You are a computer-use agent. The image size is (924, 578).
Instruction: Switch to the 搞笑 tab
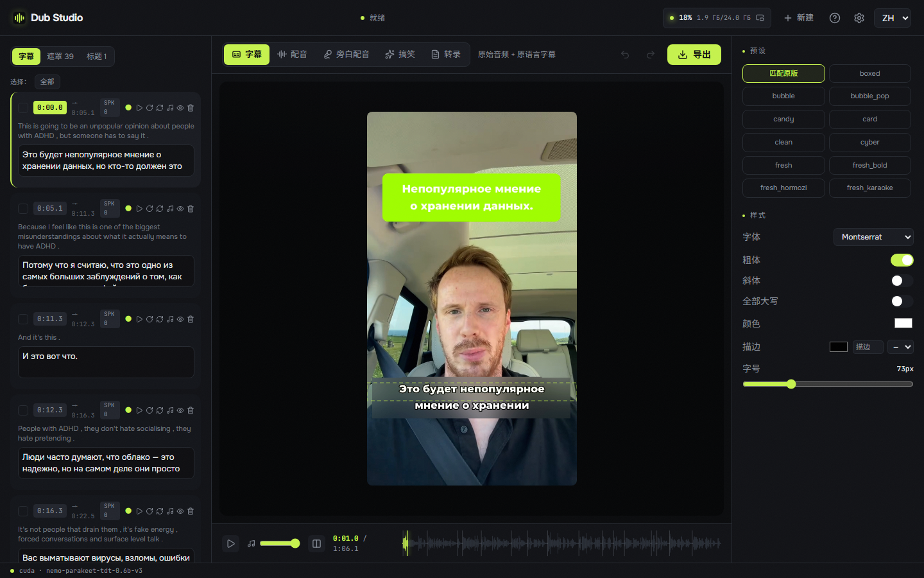tap(400, 55)
